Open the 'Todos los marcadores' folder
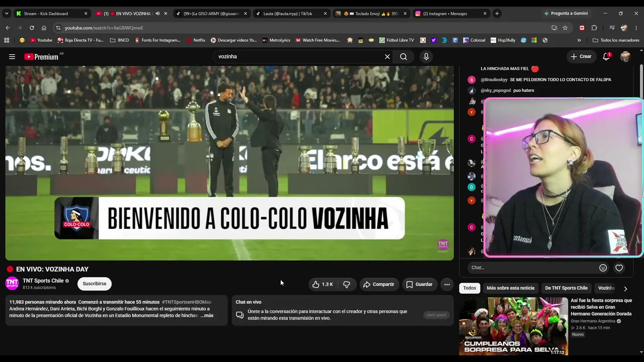This screenshot has width=644, height=362. click(616, 40)
